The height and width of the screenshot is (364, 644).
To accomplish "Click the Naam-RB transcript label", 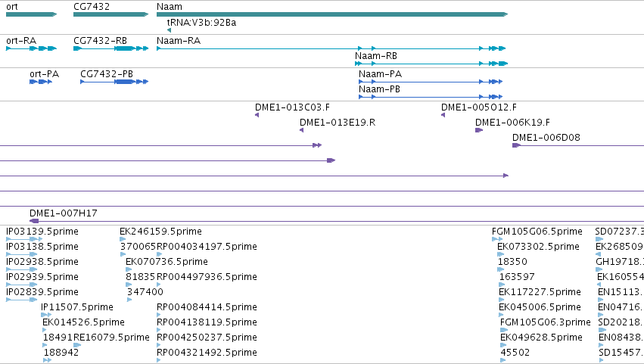I will point(376,56).
